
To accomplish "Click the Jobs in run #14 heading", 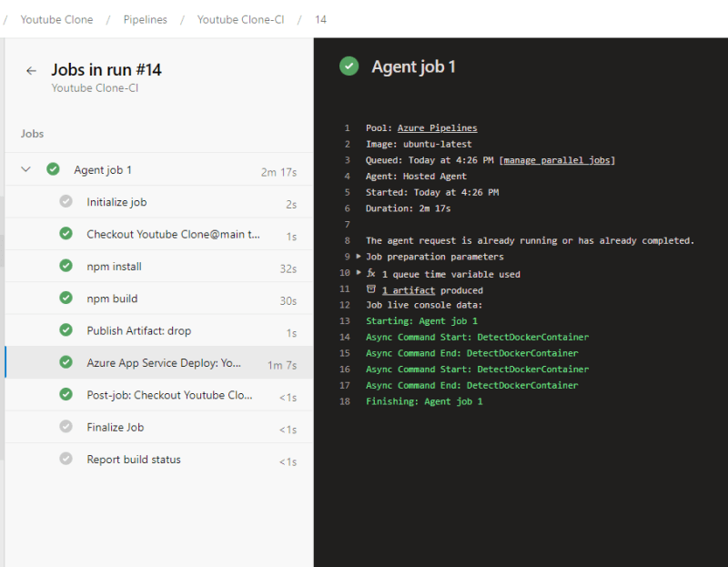I will click(x=106, y=70).
